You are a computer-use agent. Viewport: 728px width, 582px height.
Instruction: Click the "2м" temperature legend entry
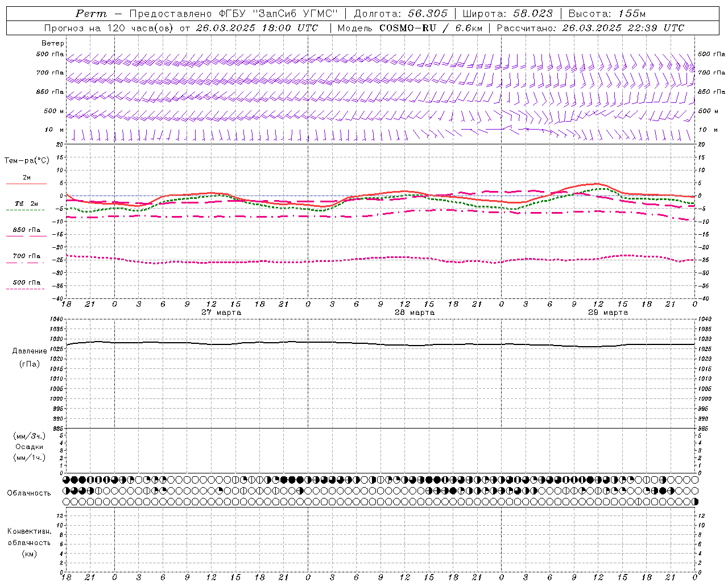[27, 178]
